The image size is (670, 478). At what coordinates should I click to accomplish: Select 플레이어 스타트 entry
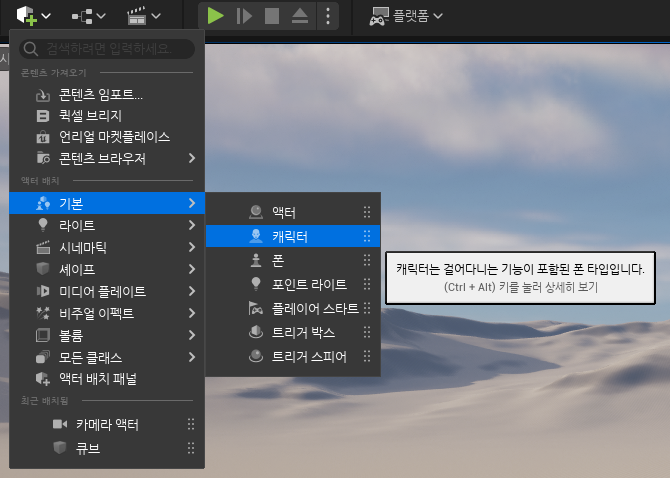[293, 308]
